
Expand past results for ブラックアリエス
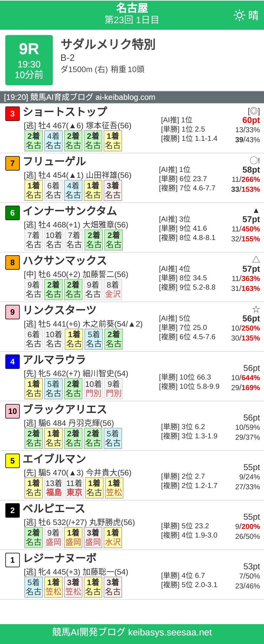73,438
